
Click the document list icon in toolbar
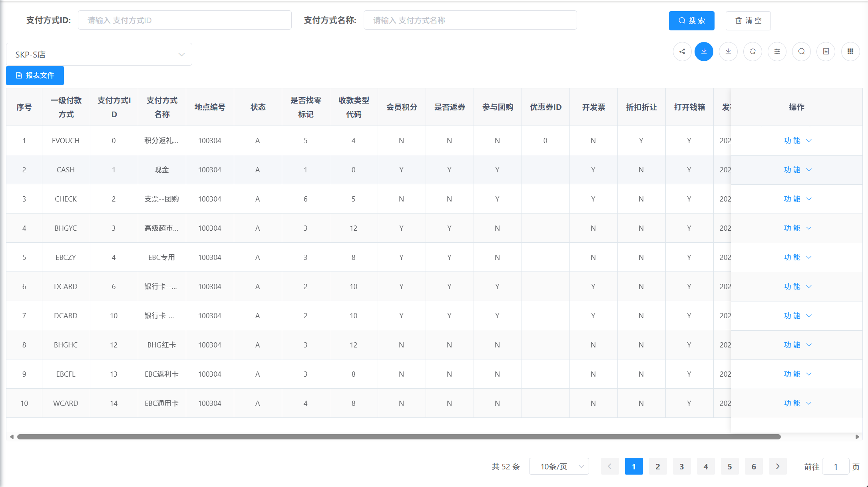coord(826,52)
